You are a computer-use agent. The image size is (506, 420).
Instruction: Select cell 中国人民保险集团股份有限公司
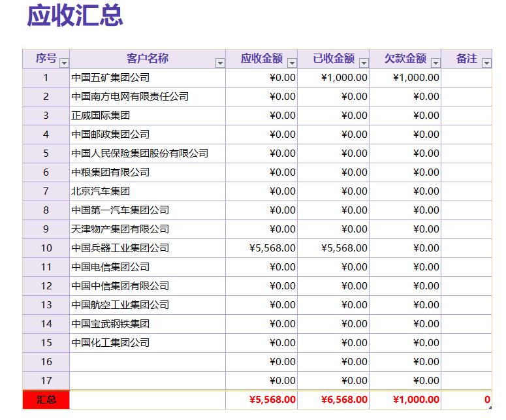click(148, 153)
